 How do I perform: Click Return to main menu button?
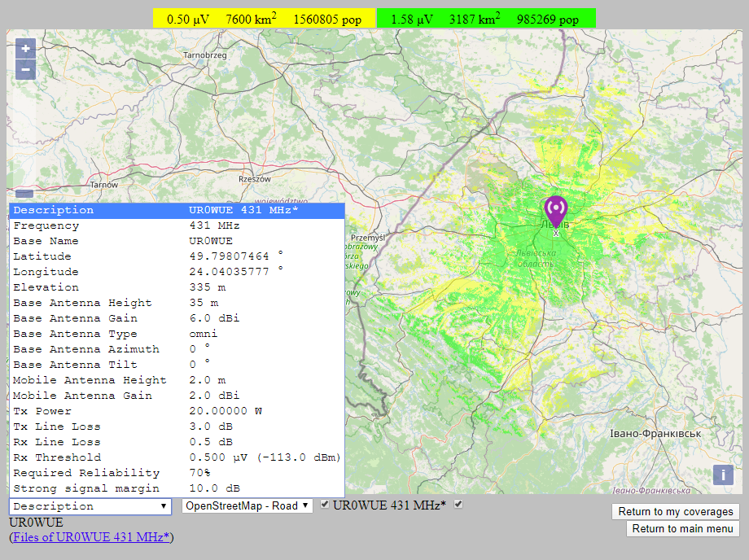point(682,529)
